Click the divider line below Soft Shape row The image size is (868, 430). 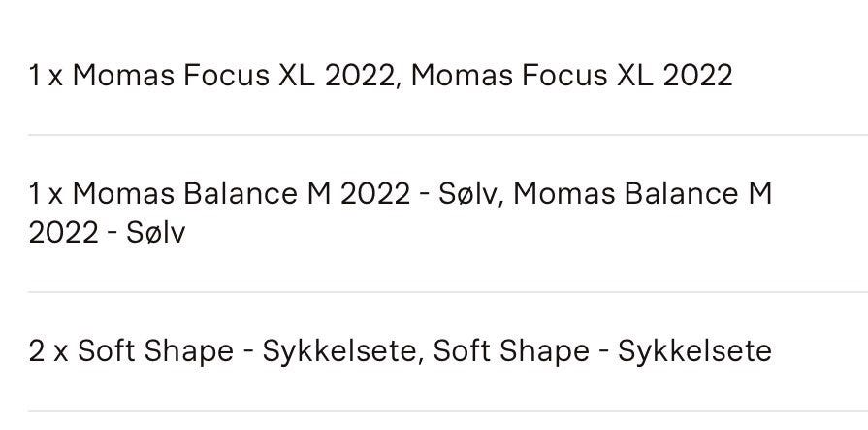pyautogui.click(x=447, y=411)
